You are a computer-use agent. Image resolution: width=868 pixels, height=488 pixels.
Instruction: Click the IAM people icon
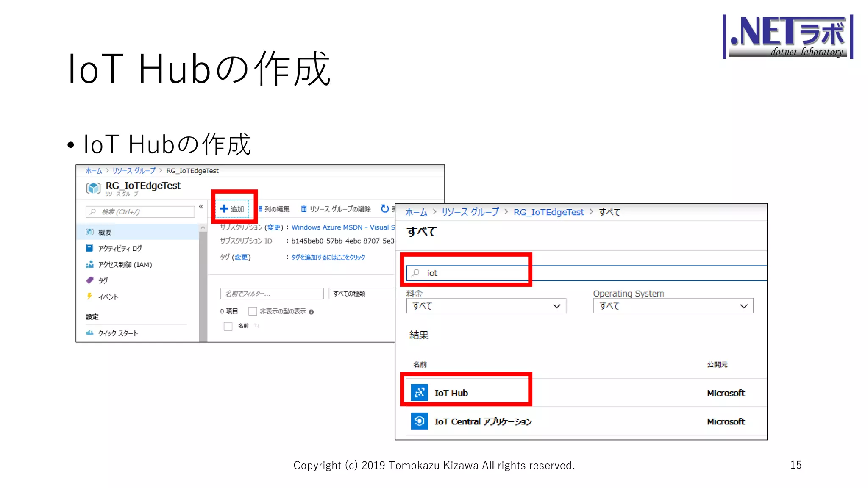tap(89, 264)
